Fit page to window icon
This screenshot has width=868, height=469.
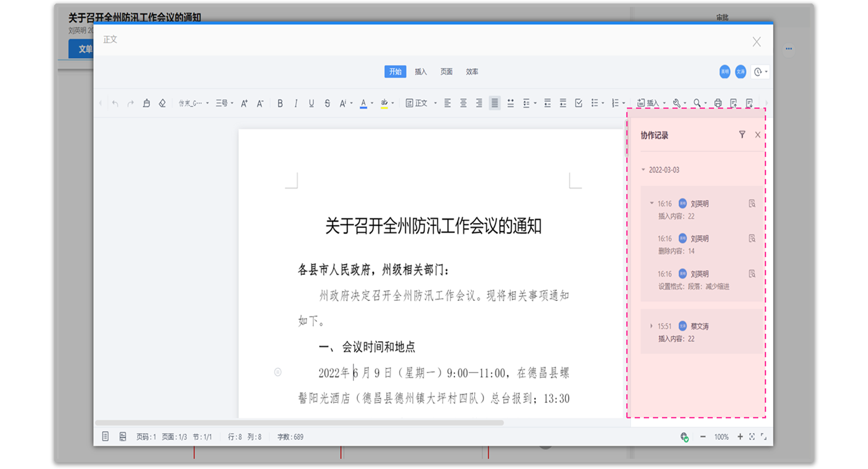tap(752, 437)
